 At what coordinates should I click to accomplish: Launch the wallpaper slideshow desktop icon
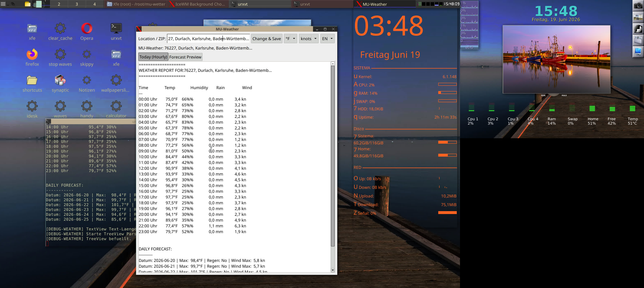tap(116, 80)
